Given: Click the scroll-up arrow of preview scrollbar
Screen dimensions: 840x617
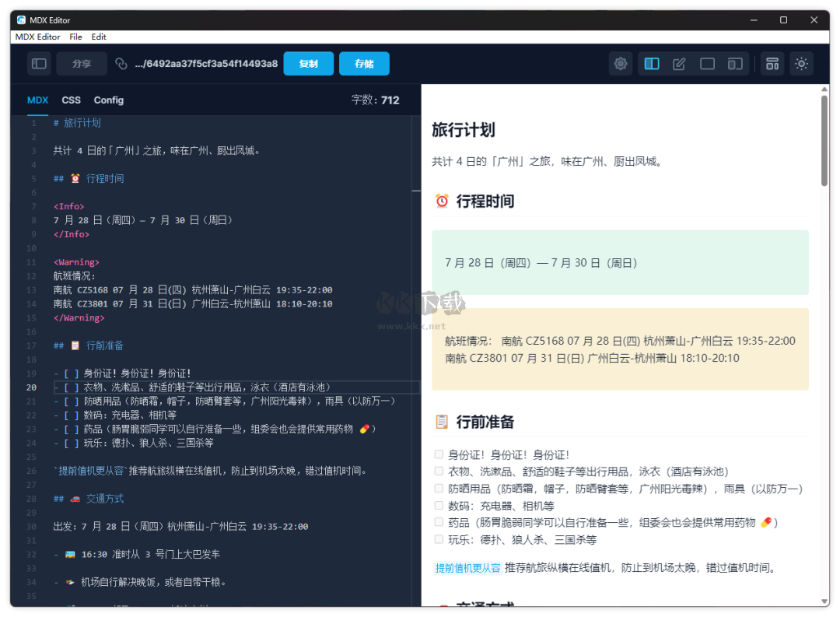Looking at the screenshot, I should 824,89.
